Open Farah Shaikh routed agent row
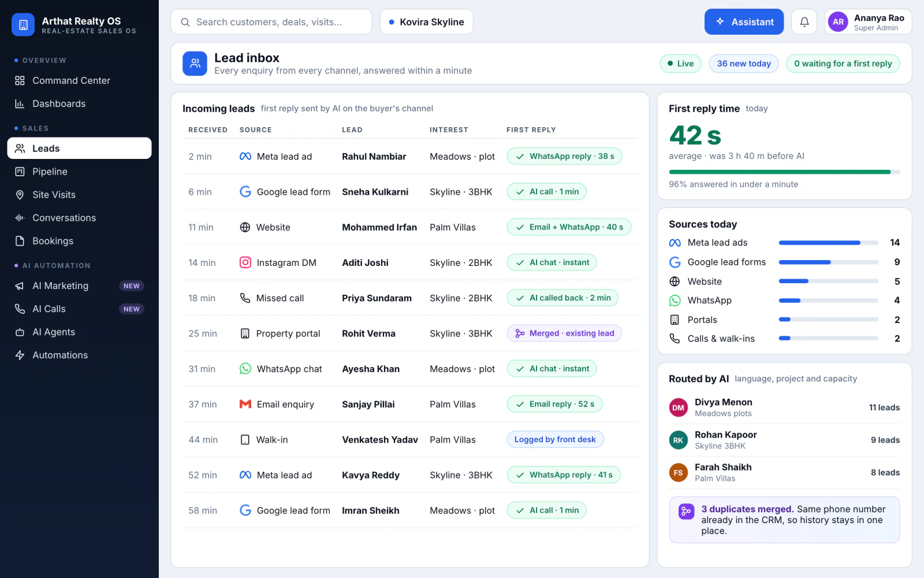 (784, 472)
